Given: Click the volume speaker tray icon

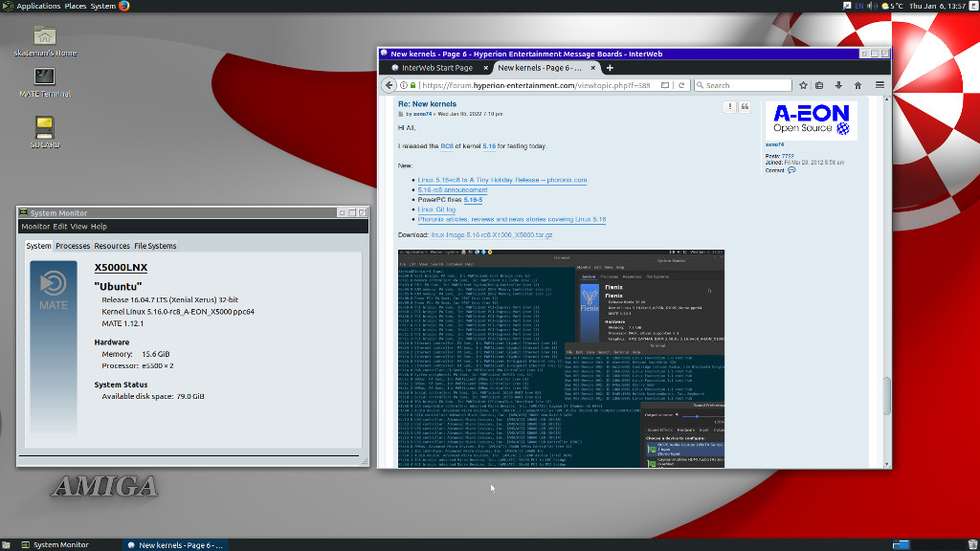Looking at the screenshot, I should click(872, 6).
